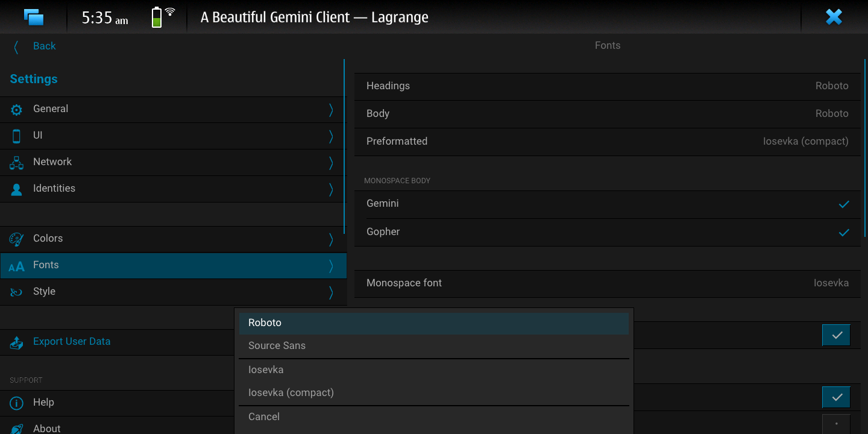Click the Export User Data icon
This screenshot has width=868, height=434.
[x=17, y=342]
